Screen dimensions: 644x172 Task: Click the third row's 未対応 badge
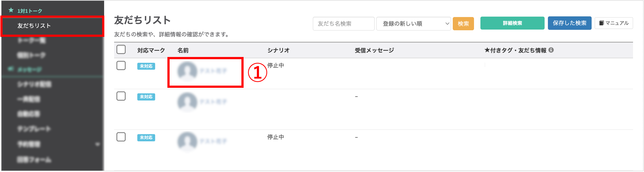[146, 137]
